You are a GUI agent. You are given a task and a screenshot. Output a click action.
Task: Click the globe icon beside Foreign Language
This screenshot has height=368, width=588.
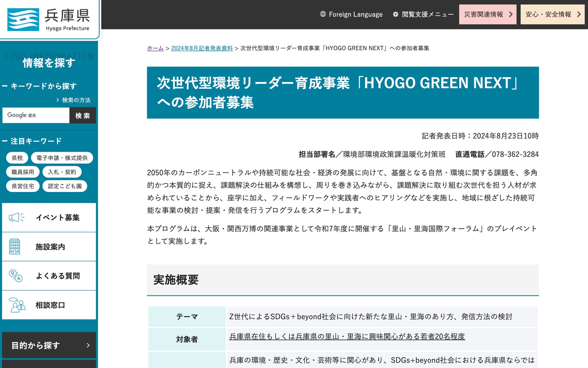coord(323,14)
